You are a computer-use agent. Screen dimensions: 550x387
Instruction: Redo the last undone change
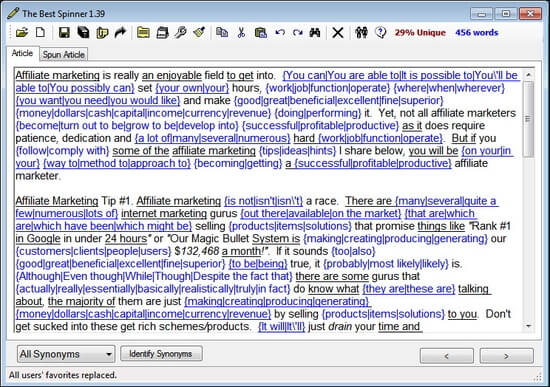pyautogui.click(x=298, y=33)
